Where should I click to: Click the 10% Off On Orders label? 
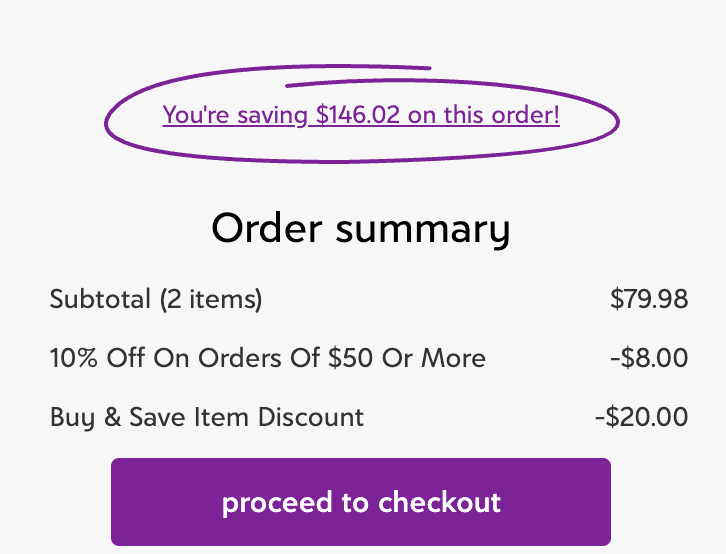[x=267, y=358]
